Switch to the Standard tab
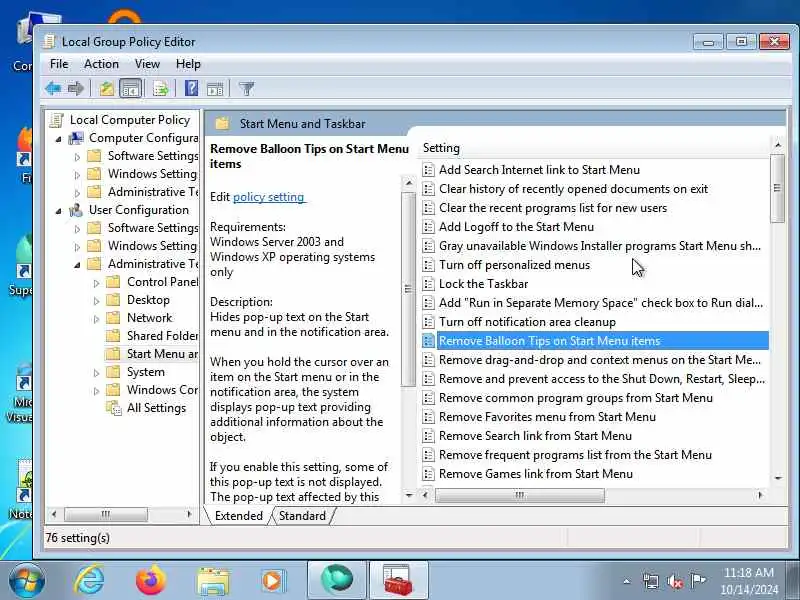This screenshot has height=600, width=800. click(x=302, y=516)
